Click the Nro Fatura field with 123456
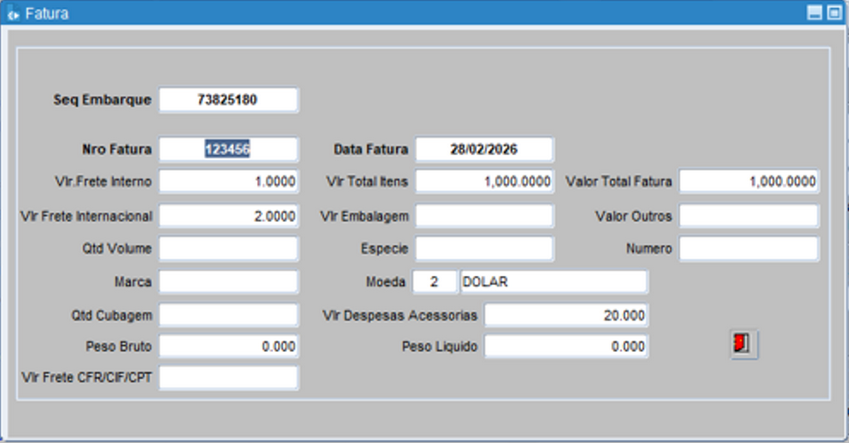Image resolution: width=849 pixels, height=443 pixels. 228,149
